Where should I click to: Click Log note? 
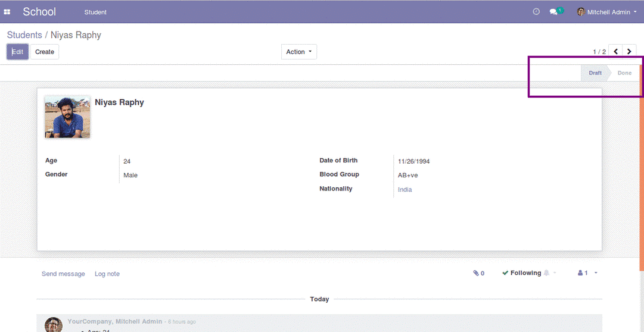tap(107, 274)
